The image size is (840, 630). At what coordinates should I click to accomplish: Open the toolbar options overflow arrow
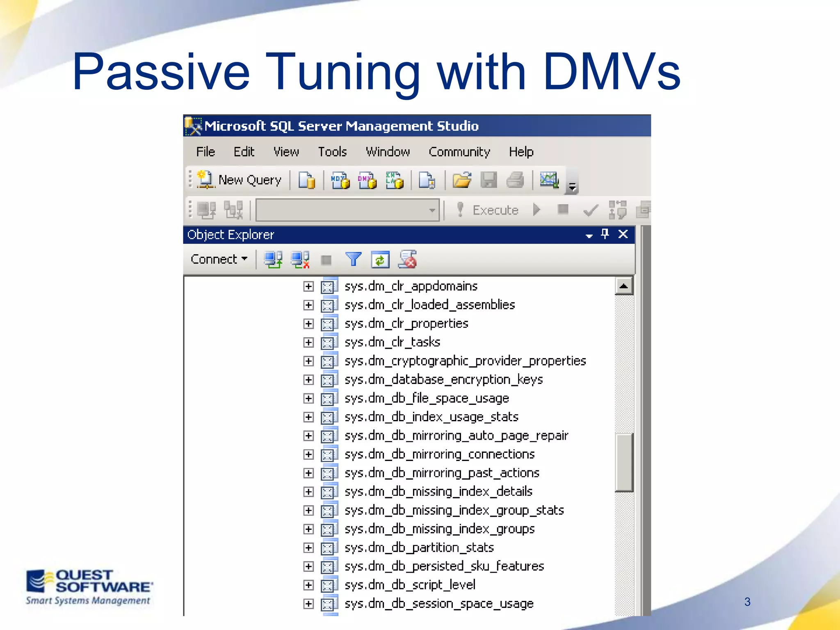click(572, 187)
